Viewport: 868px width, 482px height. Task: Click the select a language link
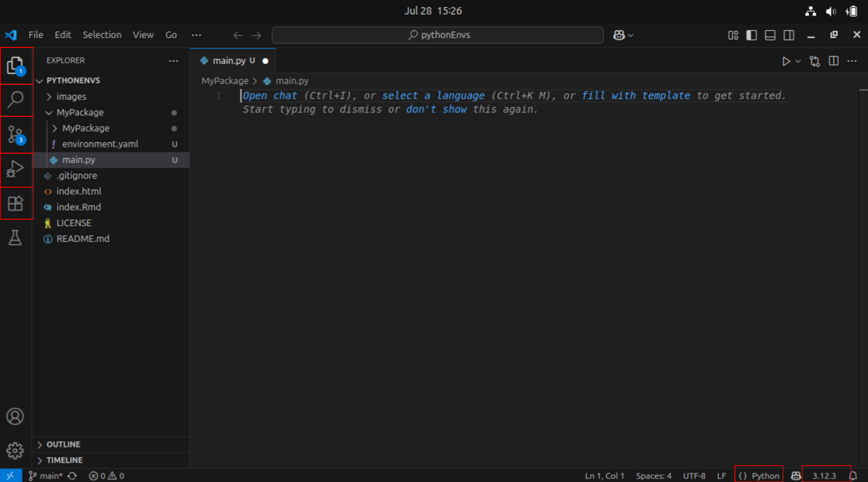click(x=433, y=96)
